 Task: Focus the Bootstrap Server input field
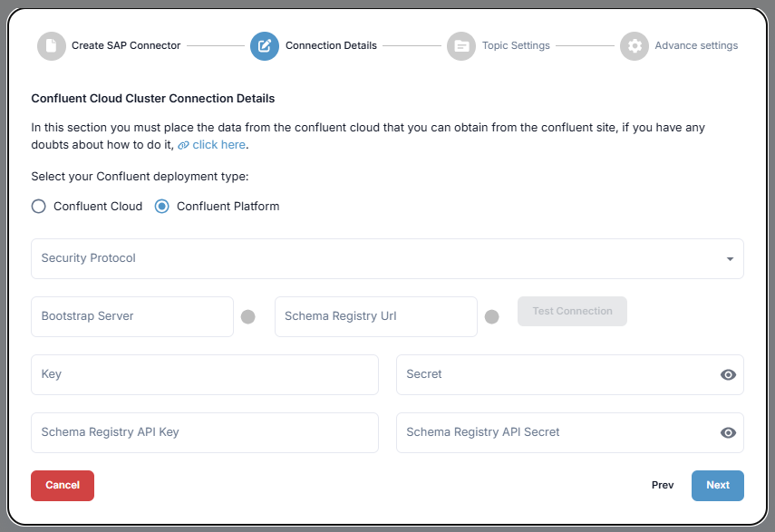[x=132, y=317]
